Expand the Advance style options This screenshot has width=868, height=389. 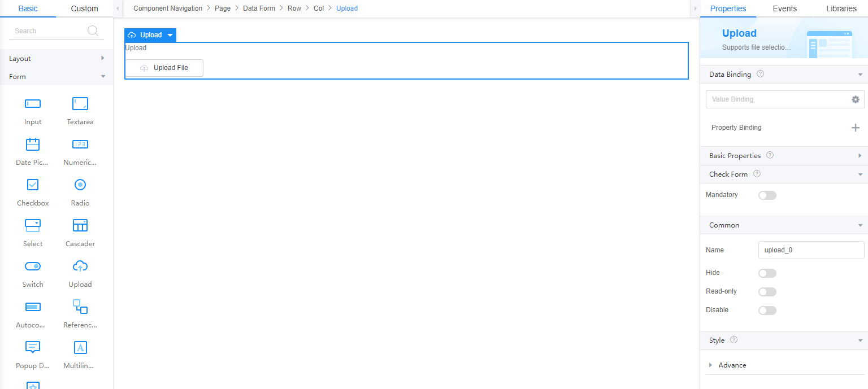pyautogui.click(x=710, y=365)
